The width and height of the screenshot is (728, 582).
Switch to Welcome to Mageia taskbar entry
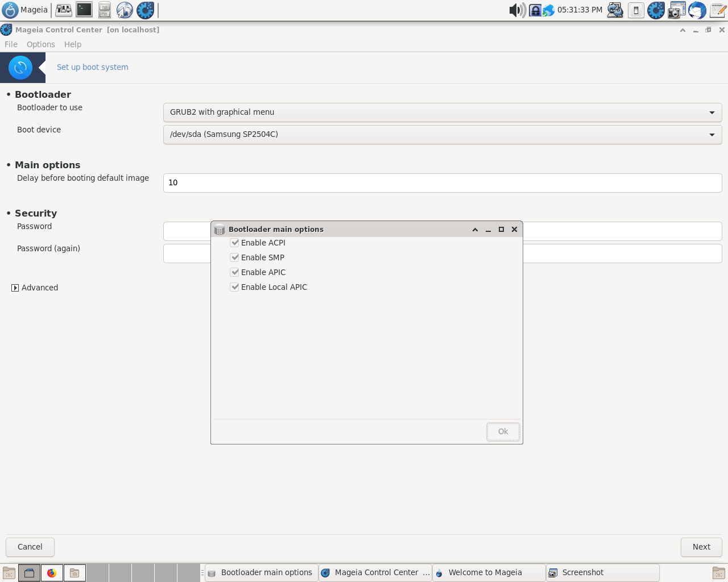pos(489,573)
